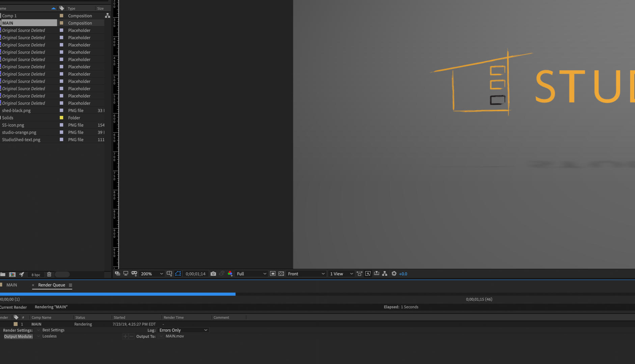Open the 1 View layout dropdown
Screen dimensions: 635x364
[341, 274]
